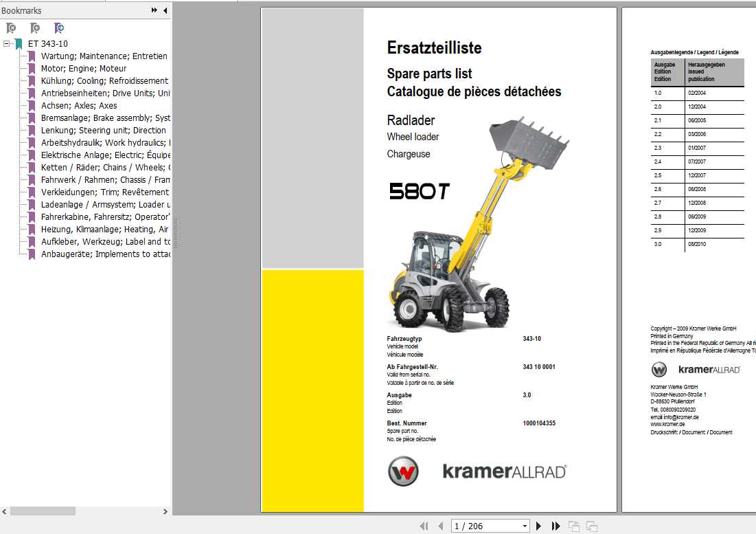Open Achsen; Axles; Axes bookmark

pos(79,106)
